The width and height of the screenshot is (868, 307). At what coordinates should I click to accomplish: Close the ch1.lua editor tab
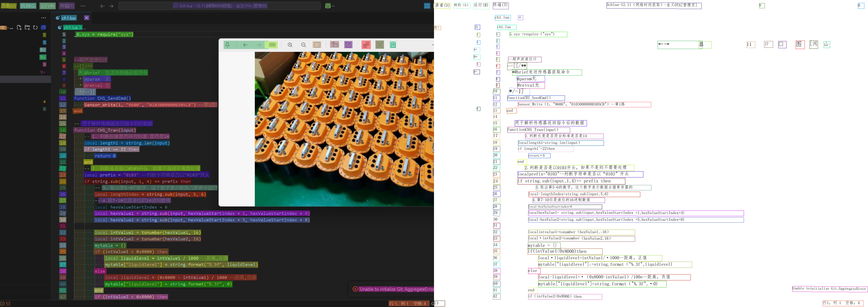coord(87,18)
